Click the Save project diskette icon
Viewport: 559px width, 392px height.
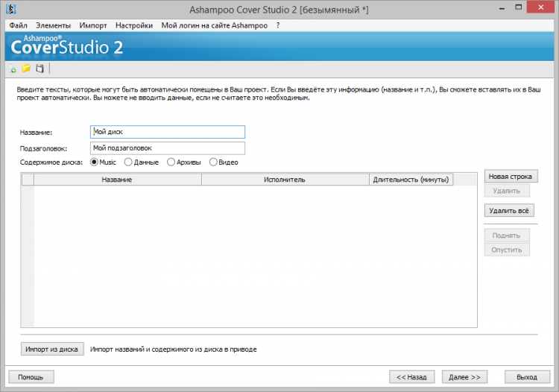click(40, 68)
